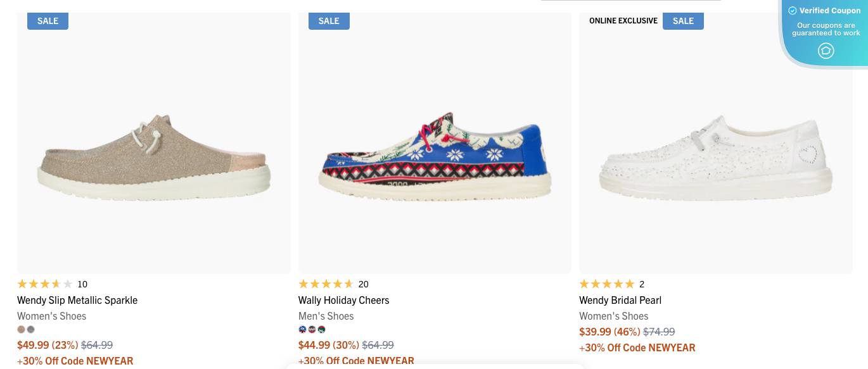This screenshot has width=868, height=369.
Task: Open the Wendy Bridal Pearl product link
Action: 620,299
